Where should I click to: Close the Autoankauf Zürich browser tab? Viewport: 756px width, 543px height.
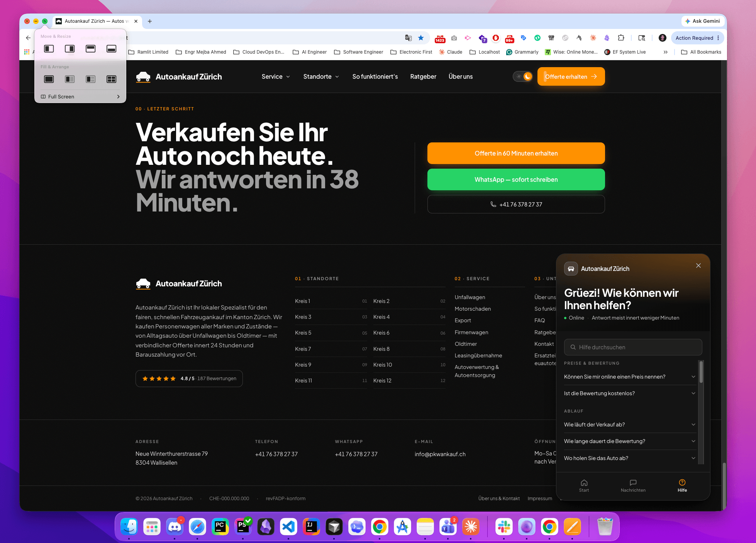click(x=136, y=21)
